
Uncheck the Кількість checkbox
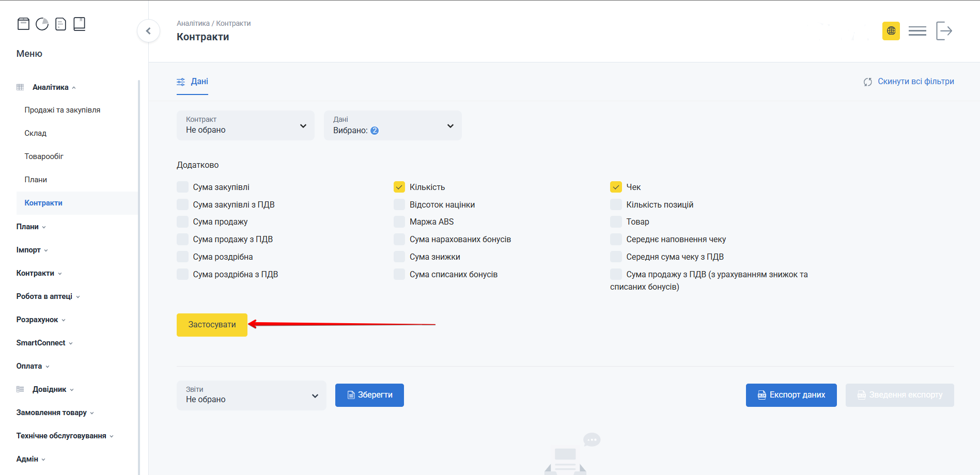[x=399, y=187]
